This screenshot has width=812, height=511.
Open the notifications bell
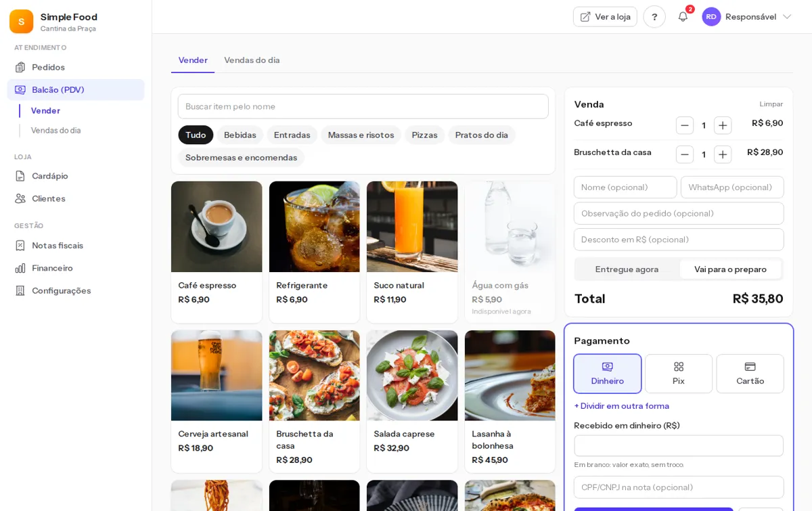(683, 17)
